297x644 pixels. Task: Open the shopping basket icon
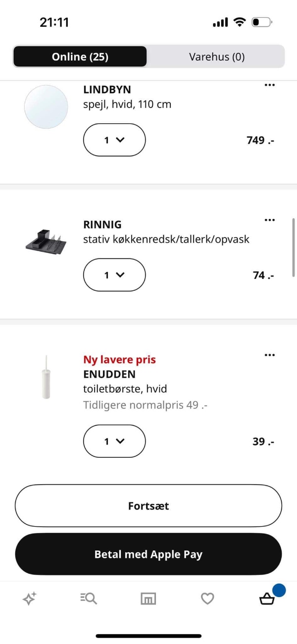(x=267, y=599)
